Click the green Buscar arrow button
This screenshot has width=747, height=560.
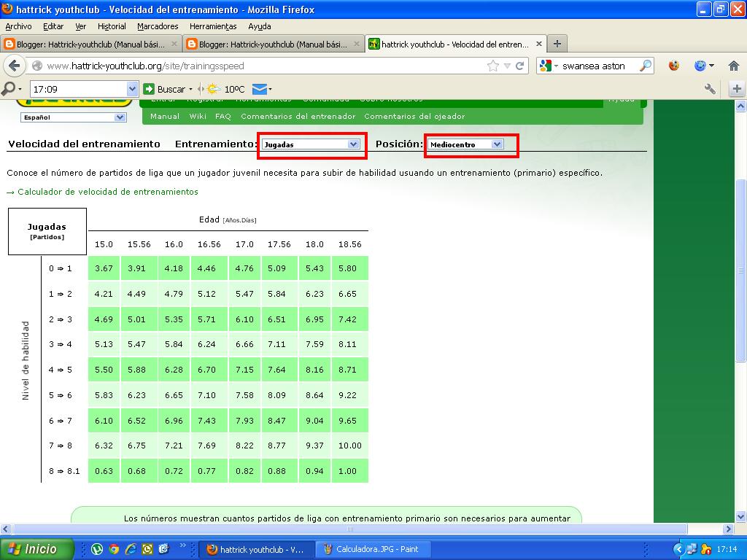[149, 89]
